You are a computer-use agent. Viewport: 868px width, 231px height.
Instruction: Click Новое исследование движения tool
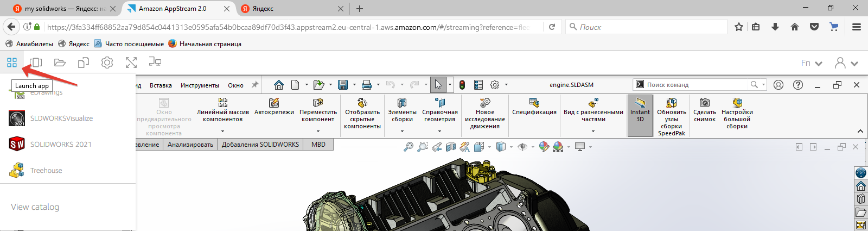click(x=485, y=114)
